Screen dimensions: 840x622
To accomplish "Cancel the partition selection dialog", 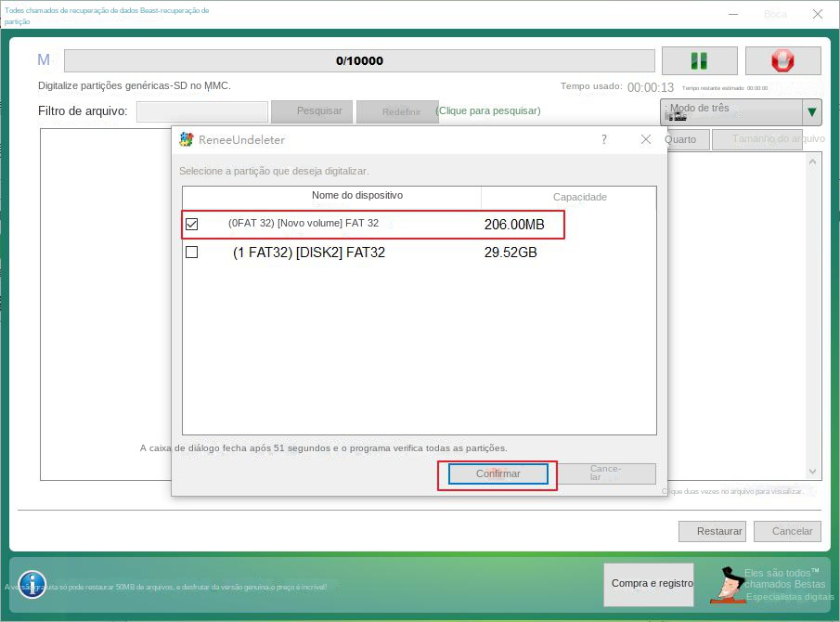I will [x=606, y=473].
